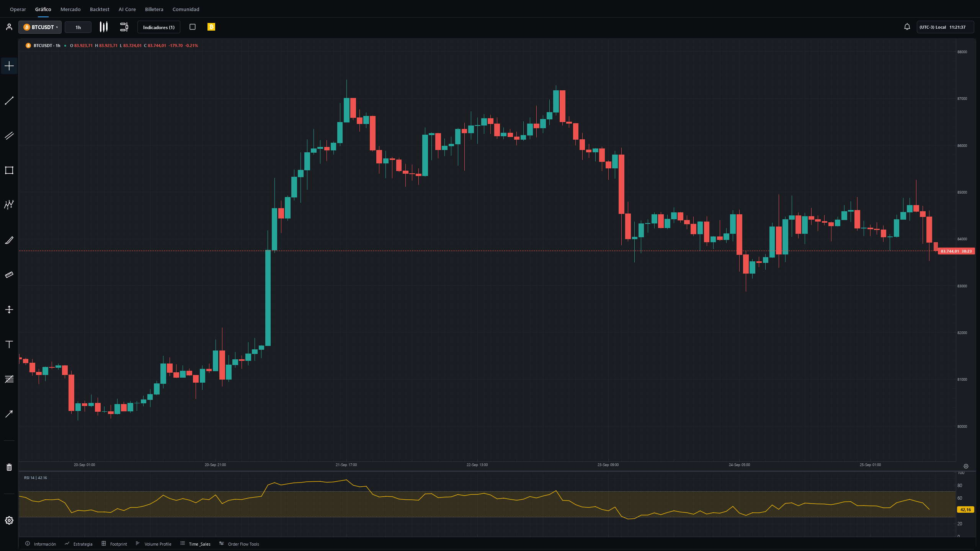Screen dimensions: 980x551
Task: Select the brush drawing tool
Action: (9, 240)
